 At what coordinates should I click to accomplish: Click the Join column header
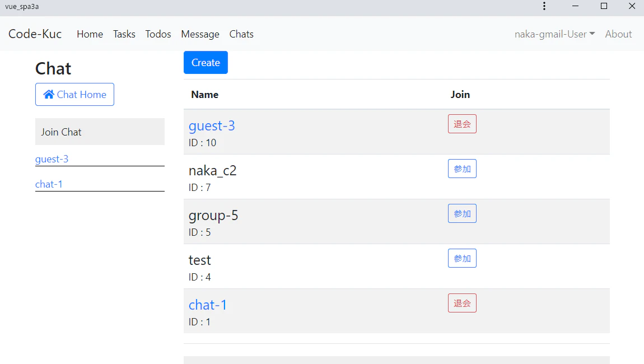pyautogui.click(x=460, y=95)
